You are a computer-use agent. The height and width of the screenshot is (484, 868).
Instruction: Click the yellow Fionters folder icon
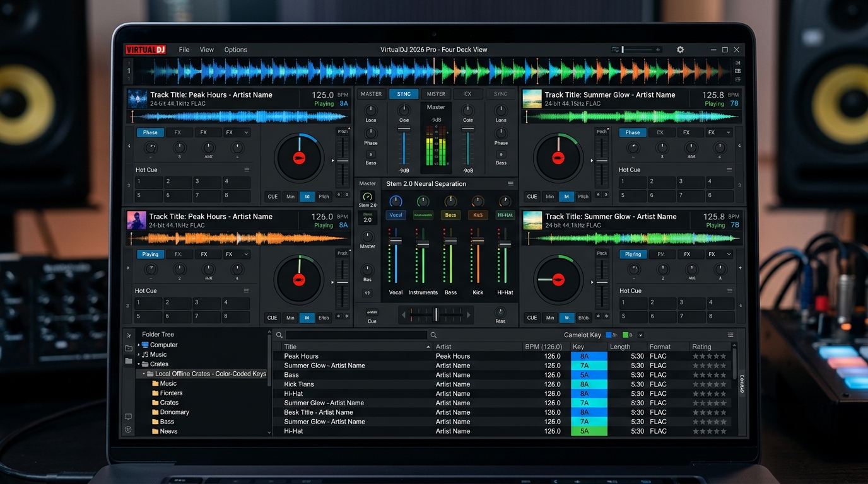155,393
